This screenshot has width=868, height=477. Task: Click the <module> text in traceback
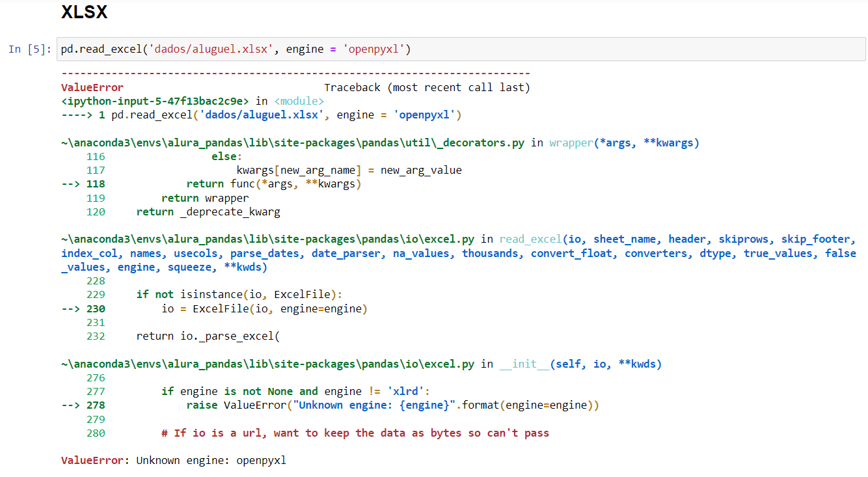[299, 101]
